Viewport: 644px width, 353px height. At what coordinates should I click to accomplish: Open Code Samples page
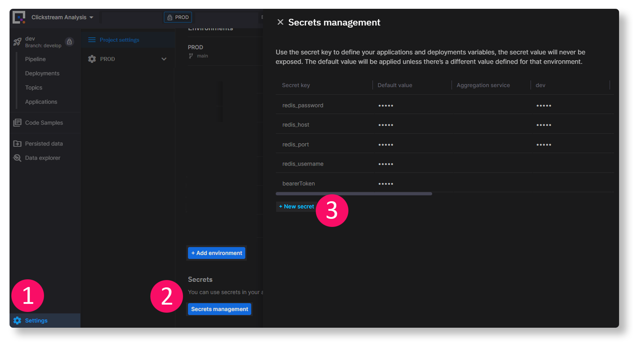[44, 123]
